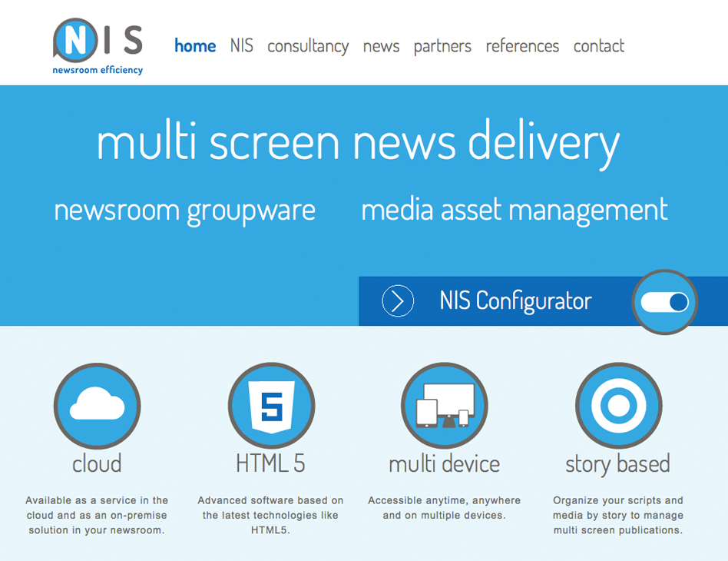Click "newsroom groupware" text
This screenshot has width=728, height=561.
[x=185, y=211]
